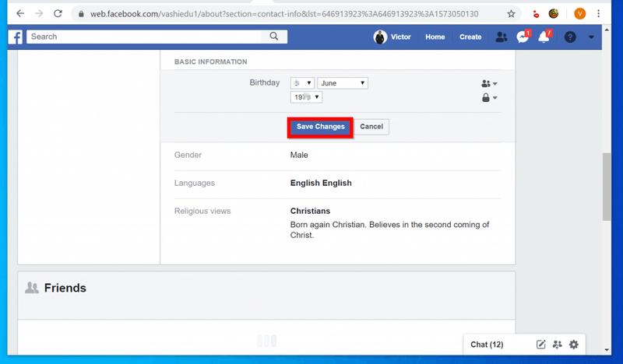623x364 pixels.
Task: Bookmark this page with the star icon
Action: 511,14
